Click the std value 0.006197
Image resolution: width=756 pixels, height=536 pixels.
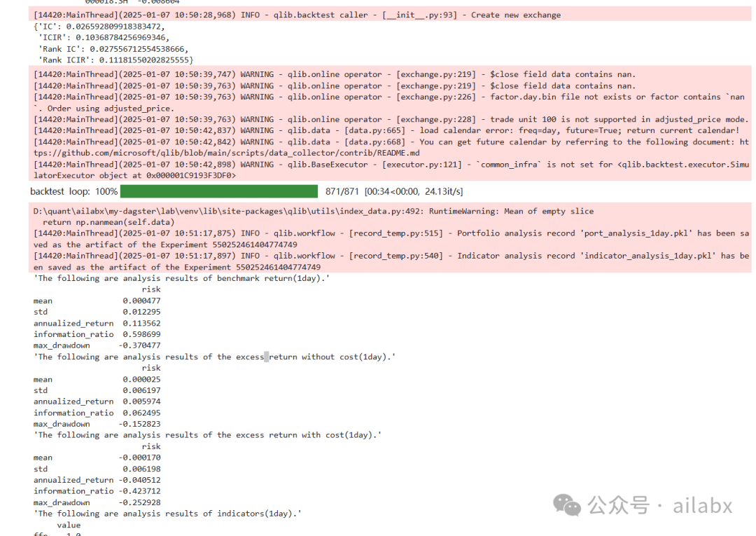141,390
